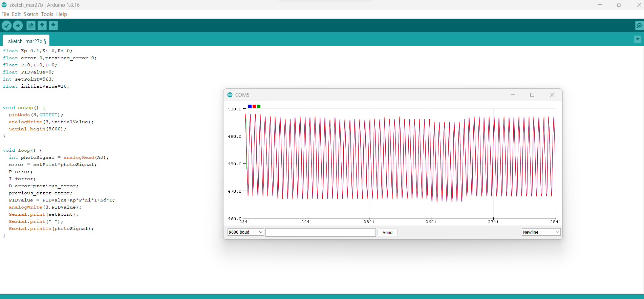The width and height of the screenshot is (644, 299).
Task: Open the Serial Monitor magnifier icon
Action: (639, 26)
